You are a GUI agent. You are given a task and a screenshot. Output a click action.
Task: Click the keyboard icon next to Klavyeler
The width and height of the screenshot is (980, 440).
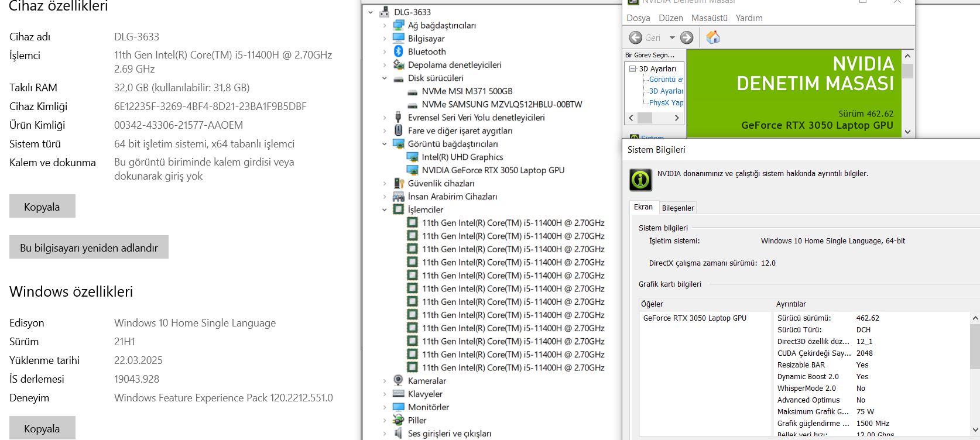(399, 394)
